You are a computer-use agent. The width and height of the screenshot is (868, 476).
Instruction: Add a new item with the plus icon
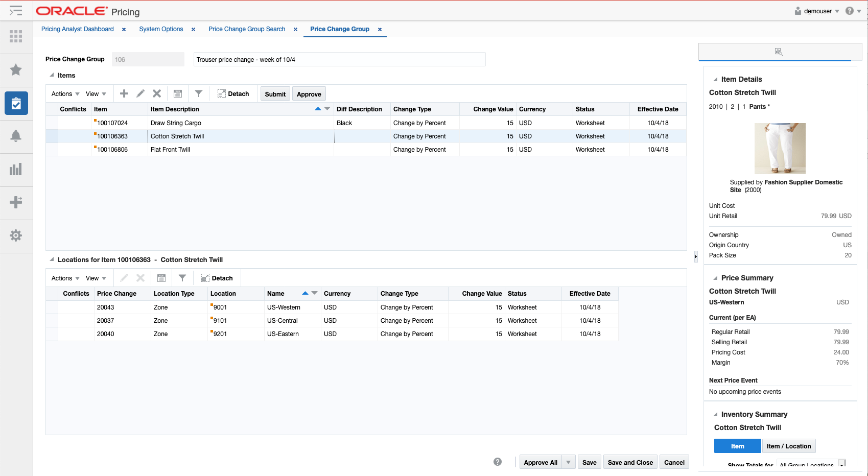coord(124,93)
